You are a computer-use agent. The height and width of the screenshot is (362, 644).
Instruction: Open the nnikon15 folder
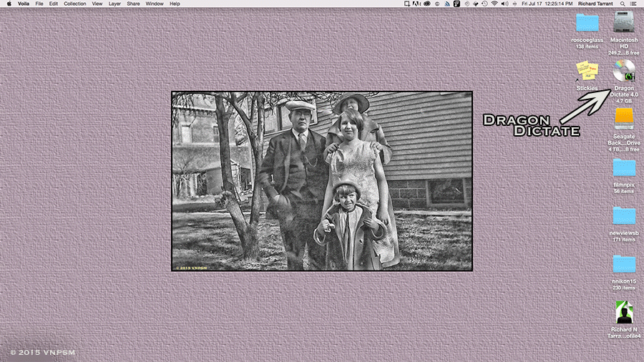coord(624,264)
